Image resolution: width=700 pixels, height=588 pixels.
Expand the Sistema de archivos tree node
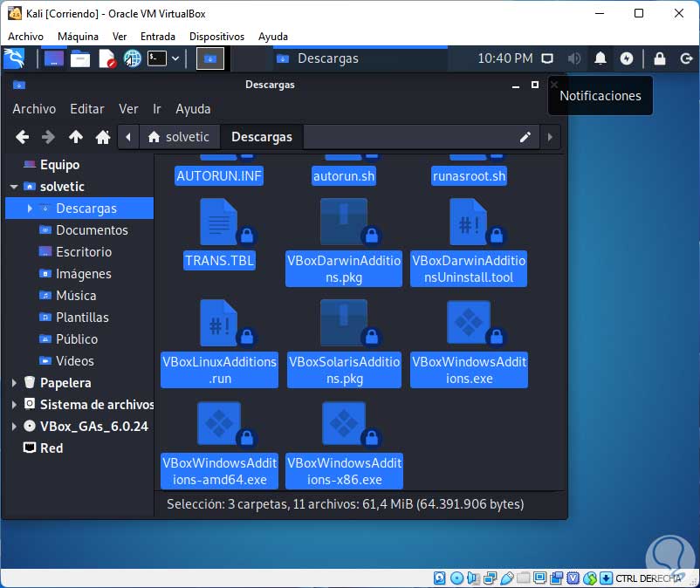tap(14, 405)
